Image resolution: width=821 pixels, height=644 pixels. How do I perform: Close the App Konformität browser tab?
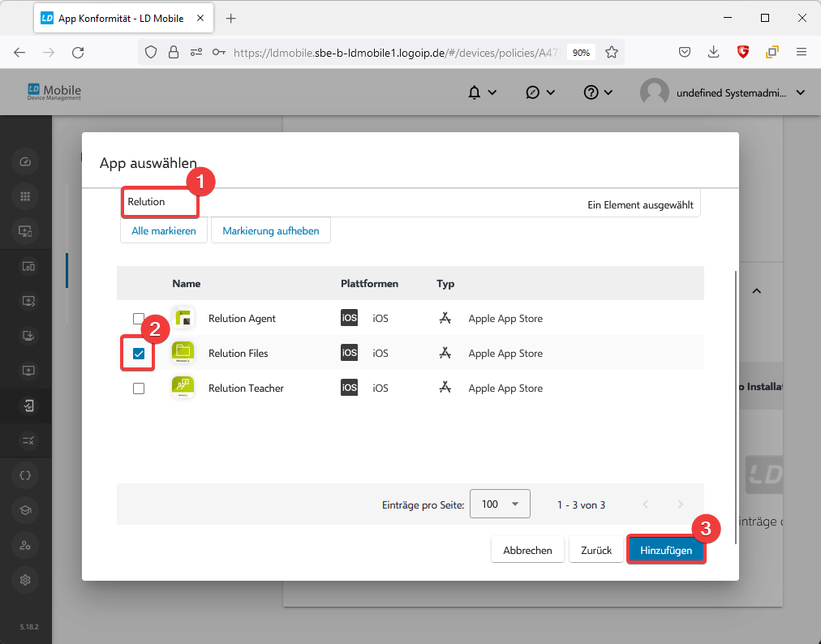(x=200, y=19)
